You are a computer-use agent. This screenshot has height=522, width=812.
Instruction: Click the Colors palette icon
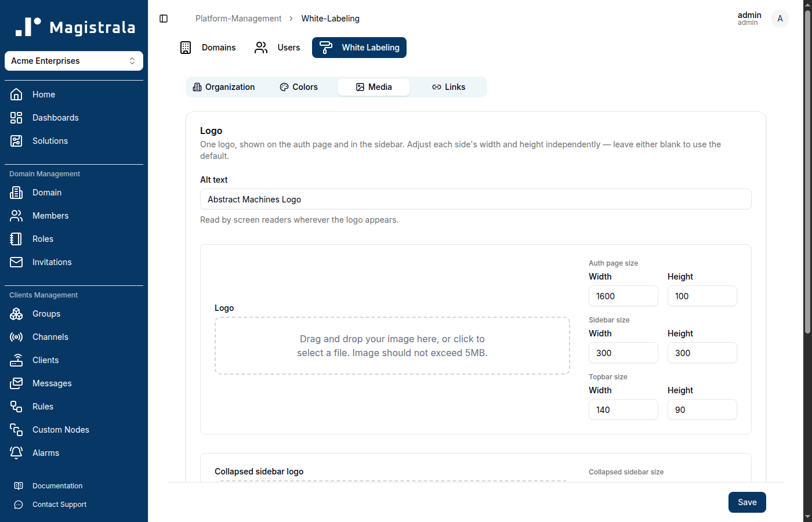[x=284, y=87]
